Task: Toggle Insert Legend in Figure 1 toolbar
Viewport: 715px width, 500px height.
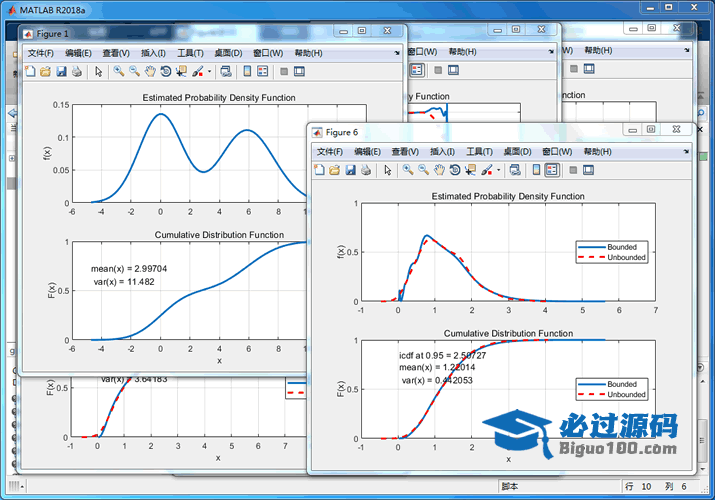Action: click(263, 72)
